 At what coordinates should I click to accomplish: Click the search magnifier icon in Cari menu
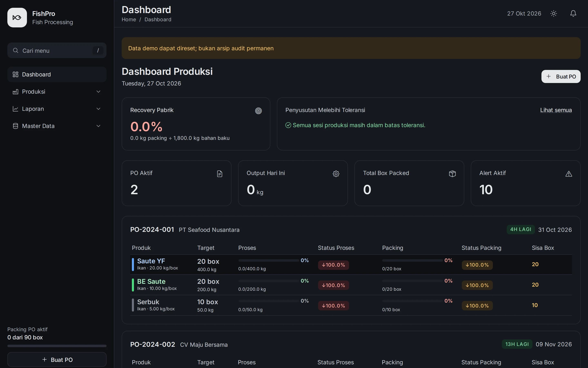(x=16, y=50)
